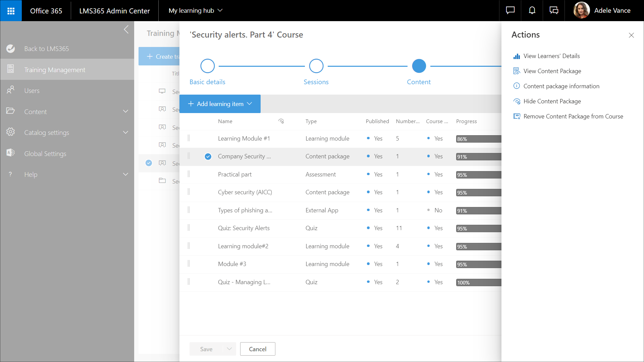644x362 pixels.
Task: Click the Hide Content Package eye icon
Action: 517,101
